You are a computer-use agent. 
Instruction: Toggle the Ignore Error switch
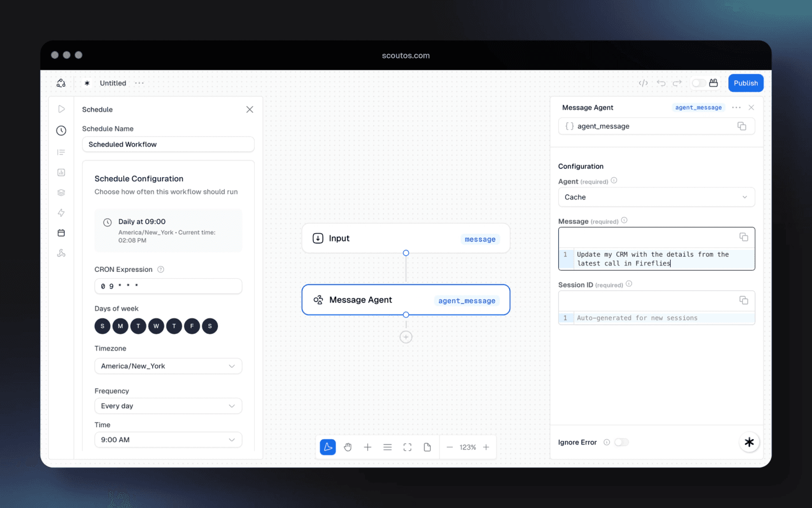(x=621, y=442)
